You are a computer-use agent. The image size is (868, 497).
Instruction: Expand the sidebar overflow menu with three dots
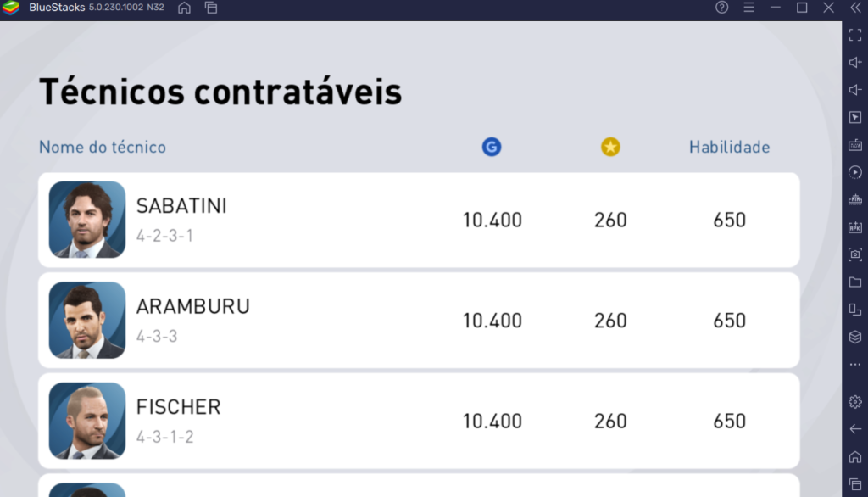(x=854, y=364)
